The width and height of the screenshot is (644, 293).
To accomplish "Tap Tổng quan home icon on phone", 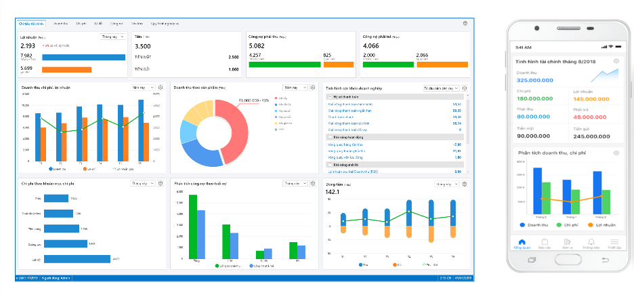I will 521,243.
